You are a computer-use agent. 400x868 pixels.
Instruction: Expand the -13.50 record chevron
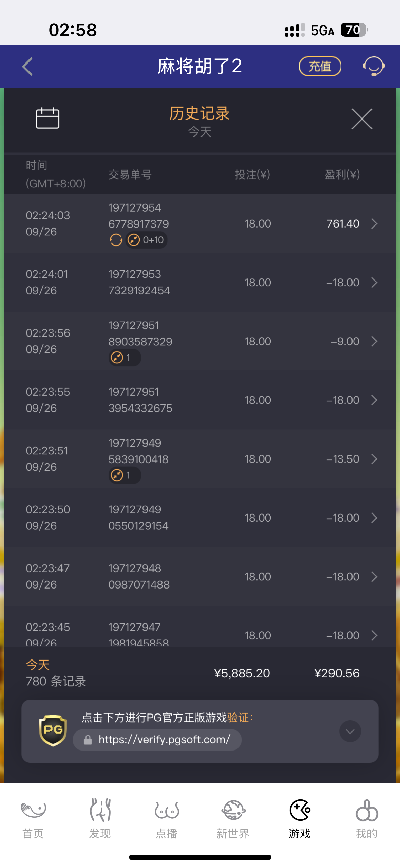374,459
